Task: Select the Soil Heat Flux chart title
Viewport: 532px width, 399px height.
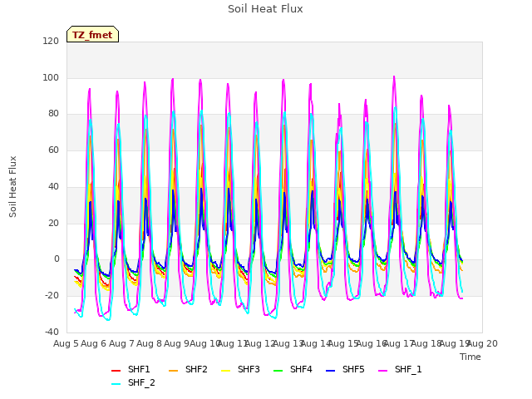Action: 265,9
